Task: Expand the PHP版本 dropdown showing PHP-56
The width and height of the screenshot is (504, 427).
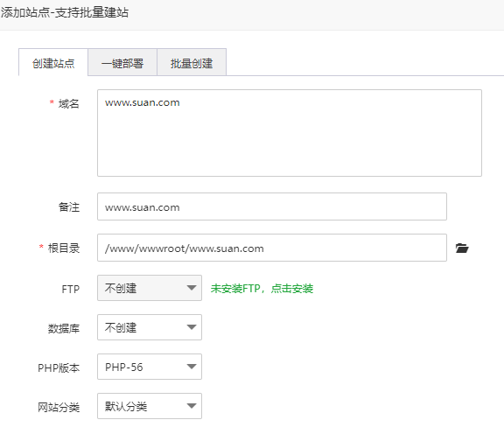Action: [150, 367]
